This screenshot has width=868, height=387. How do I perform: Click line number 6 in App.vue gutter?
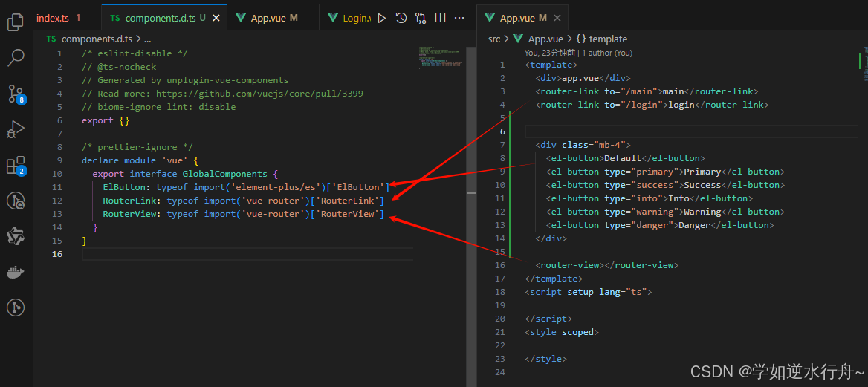pyautogui.click(x=502, y=131)
